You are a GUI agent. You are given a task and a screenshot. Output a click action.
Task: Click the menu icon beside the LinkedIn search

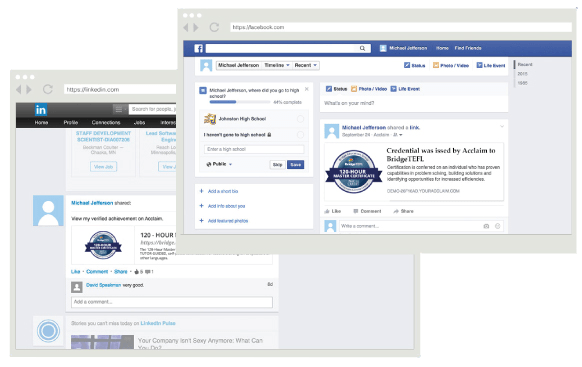click(x=119, y=109)
